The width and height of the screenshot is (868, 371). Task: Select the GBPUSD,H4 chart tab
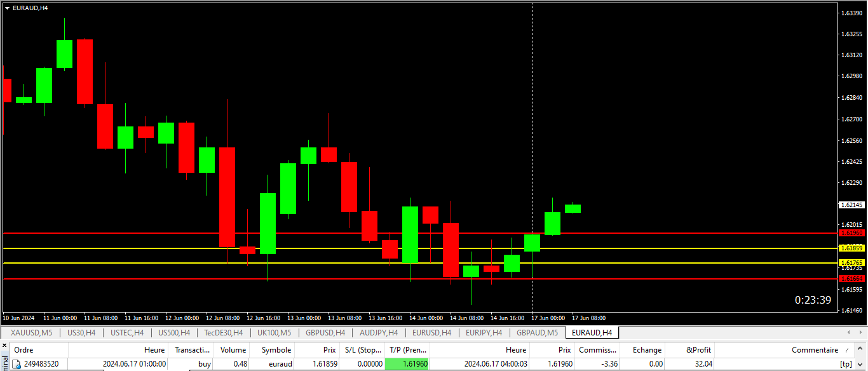[325, 332]
